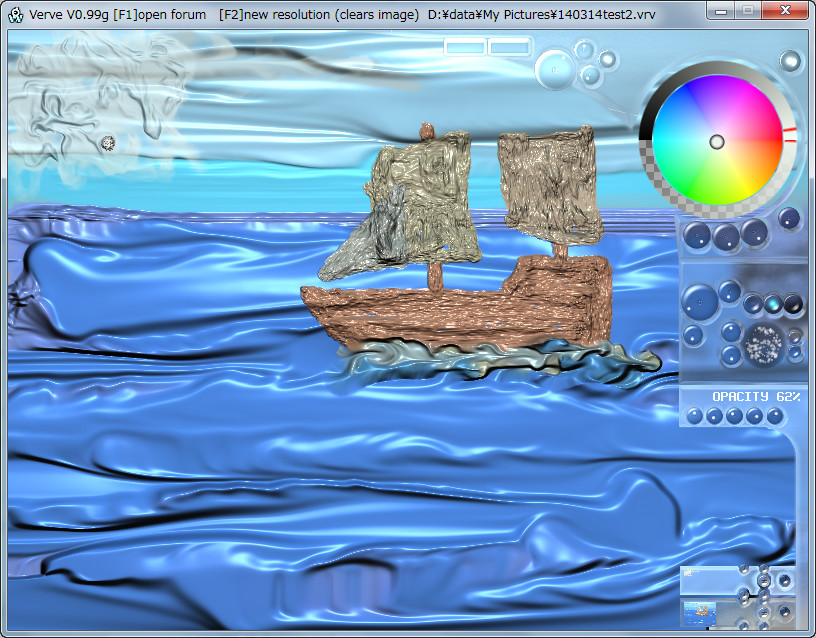Click the leftmost sphere under the OPACITY label

[x=695, y=414]
